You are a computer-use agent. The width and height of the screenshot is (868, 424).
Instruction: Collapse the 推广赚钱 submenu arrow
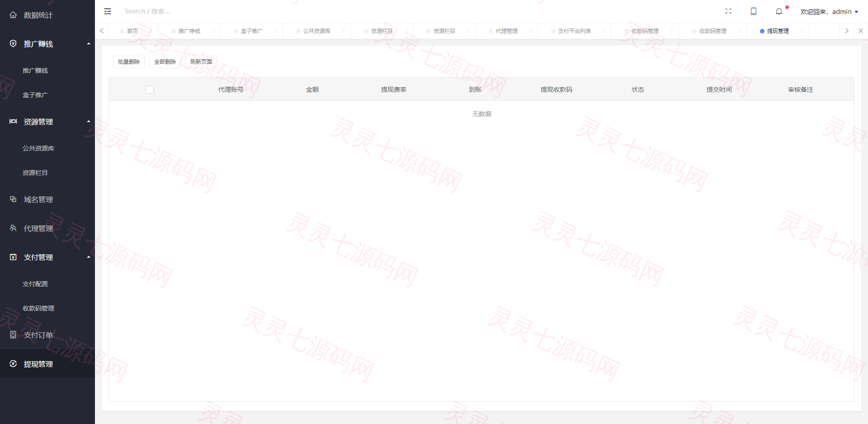89,44
